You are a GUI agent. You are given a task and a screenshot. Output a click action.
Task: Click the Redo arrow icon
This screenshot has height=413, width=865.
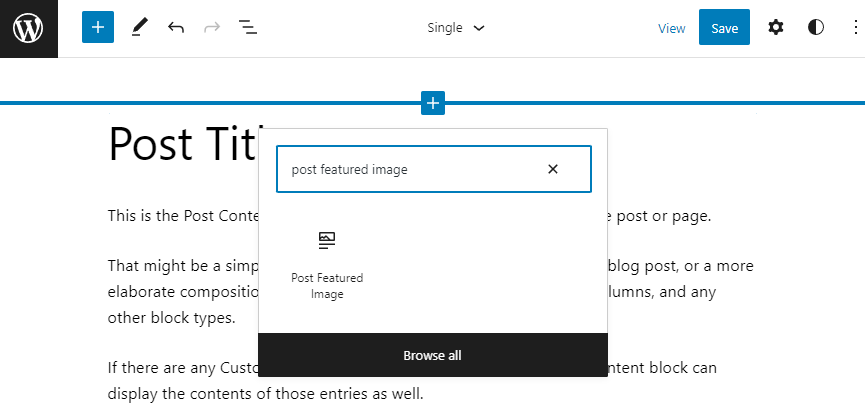tap(211, 28)
